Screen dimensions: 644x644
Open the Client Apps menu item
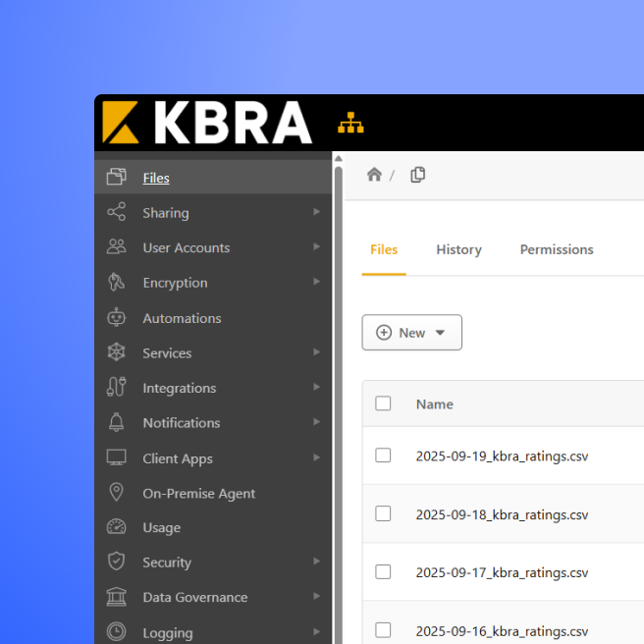(213, 457)
